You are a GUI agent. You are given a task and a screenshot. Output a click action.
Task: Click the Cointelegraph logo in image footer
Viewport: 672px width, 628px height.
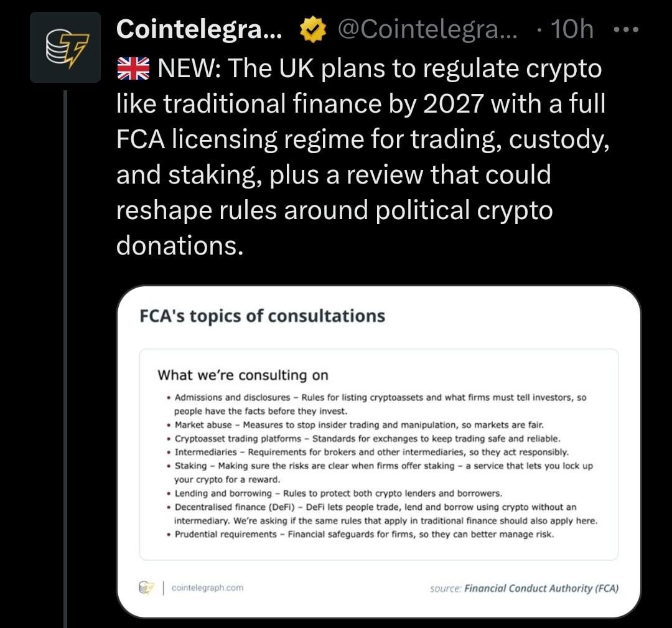[x=147, y=587]
